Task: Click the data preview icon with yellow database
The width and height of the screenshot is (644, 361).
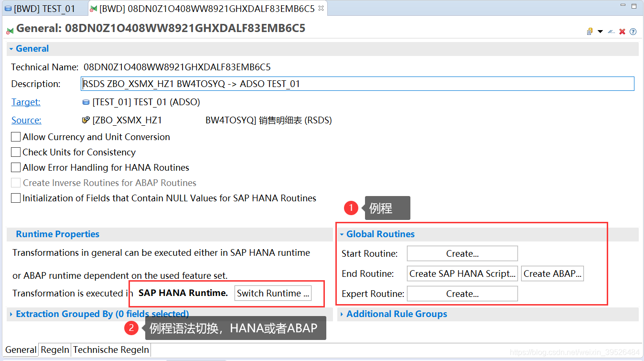Action: click(x=590, y=32)
